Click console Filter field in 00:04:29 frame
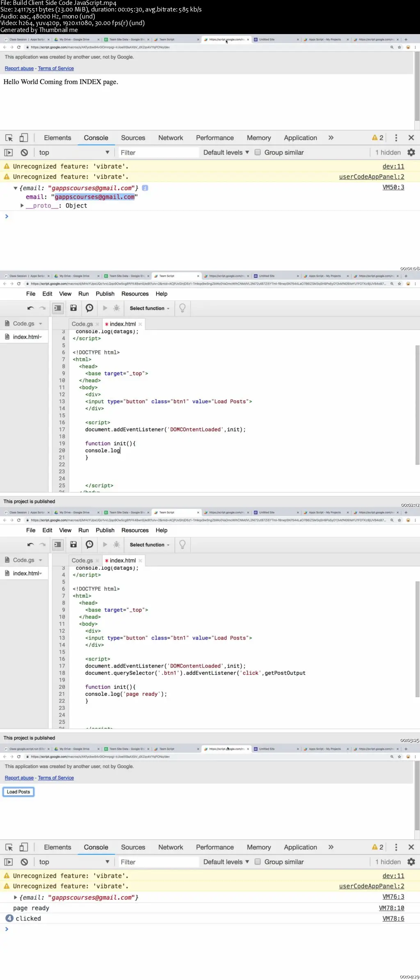 (158, 862)
